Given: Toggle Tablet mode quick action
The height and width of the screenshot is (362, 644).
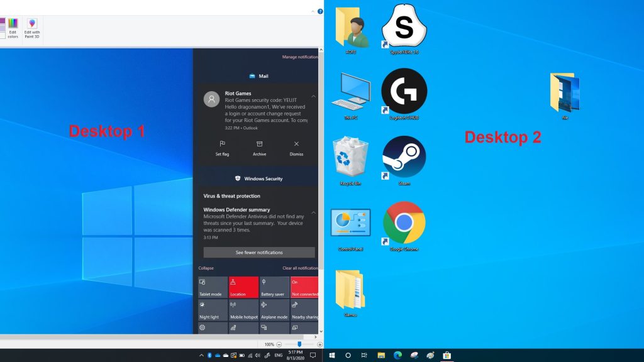Looking at the screenshot, I should [x=213, y=287].
